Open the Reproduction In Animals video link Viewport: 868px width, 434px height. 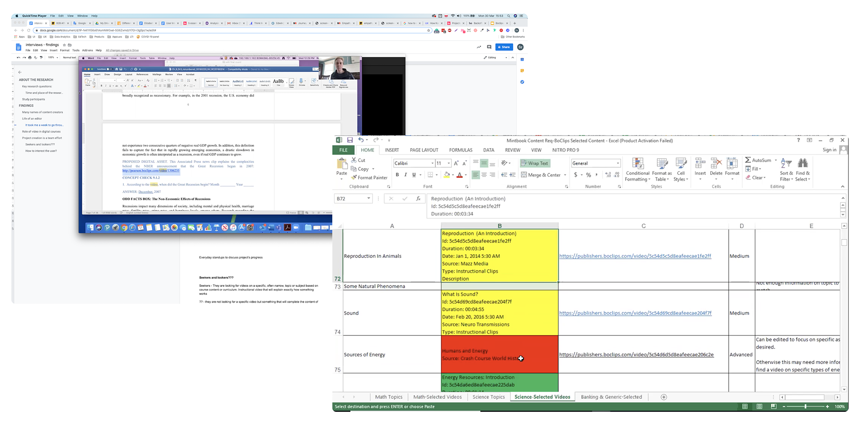(x=635, y=256)
